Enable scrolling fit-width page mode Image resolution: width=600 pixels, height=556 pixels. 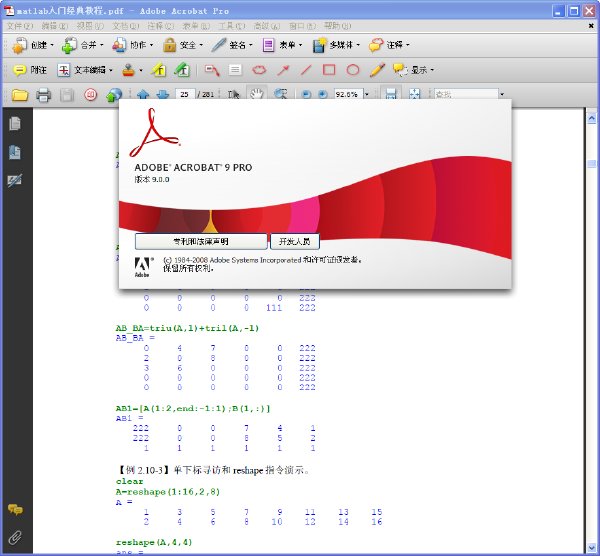pyautogui.click(x=391, y=94)
